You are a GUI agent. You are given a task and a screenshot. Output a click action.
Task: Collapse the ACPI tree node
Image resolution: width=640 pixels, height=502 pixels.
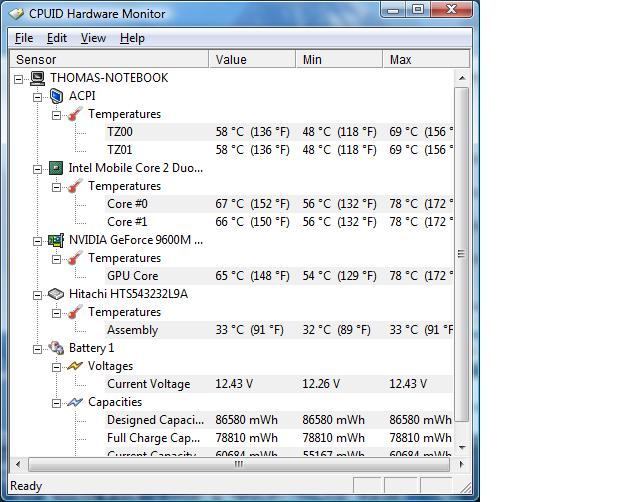click(x=38, y=97)
